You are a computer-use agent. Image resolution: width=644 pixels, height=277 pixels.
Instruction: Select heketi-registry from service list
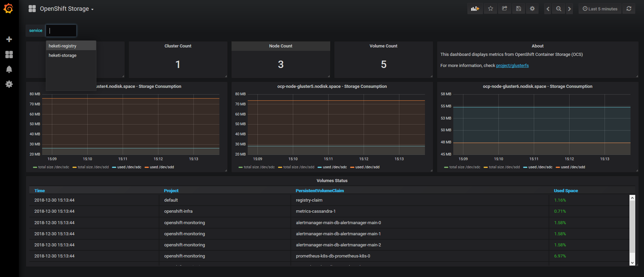(63, 46)
